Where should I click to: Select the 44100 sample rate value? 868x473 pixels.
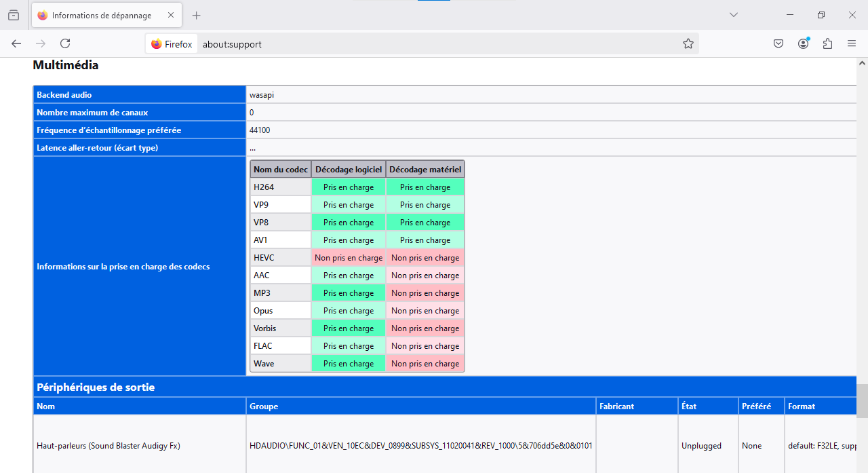pyautogui.click(x=260, y=130)
